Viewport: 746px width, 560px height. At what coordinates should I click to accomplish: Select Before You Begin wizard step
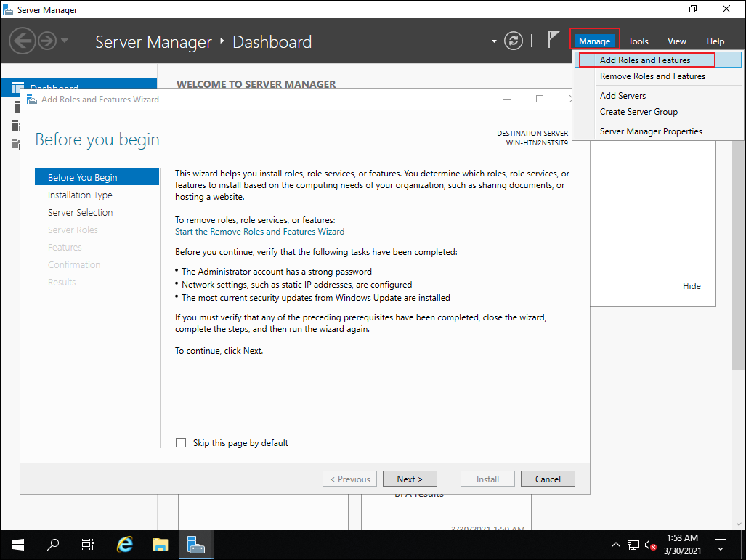pyautogui.click(x=97, y=177)
